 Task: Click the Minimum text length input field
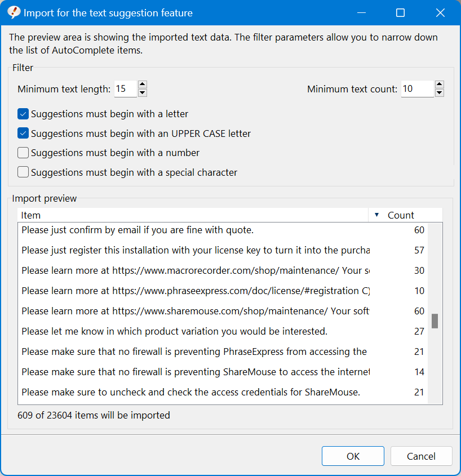click(x=126, y=88)
